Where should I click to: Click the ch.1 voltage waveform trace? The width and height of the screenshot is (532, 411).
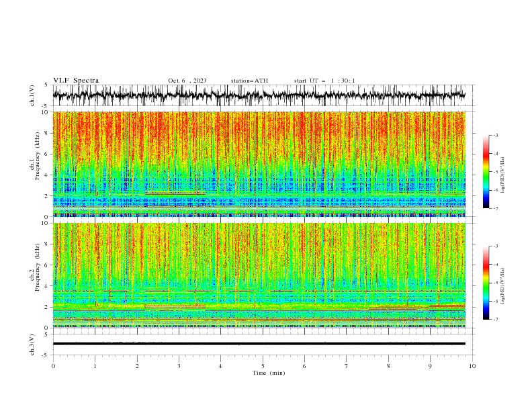click(x=259, y=95)
